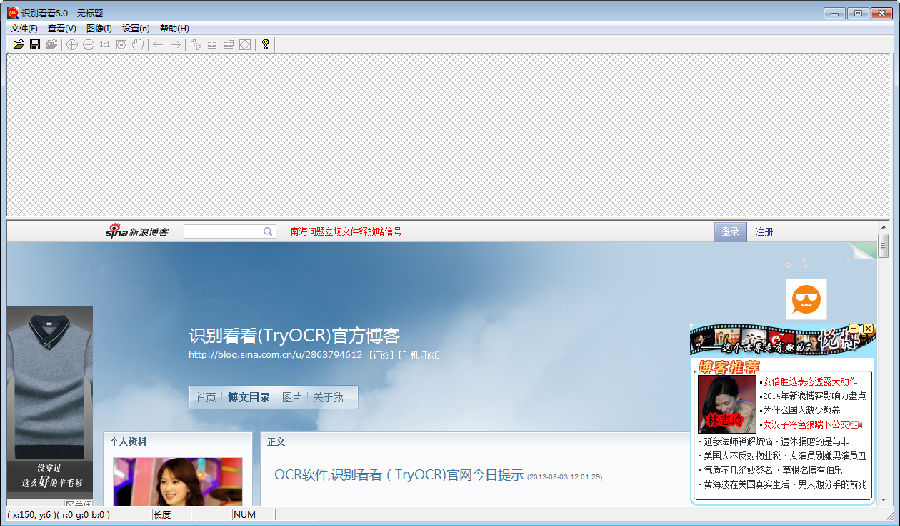
Task: Click the search magnifier in Sina box
Action: [268, 232]
